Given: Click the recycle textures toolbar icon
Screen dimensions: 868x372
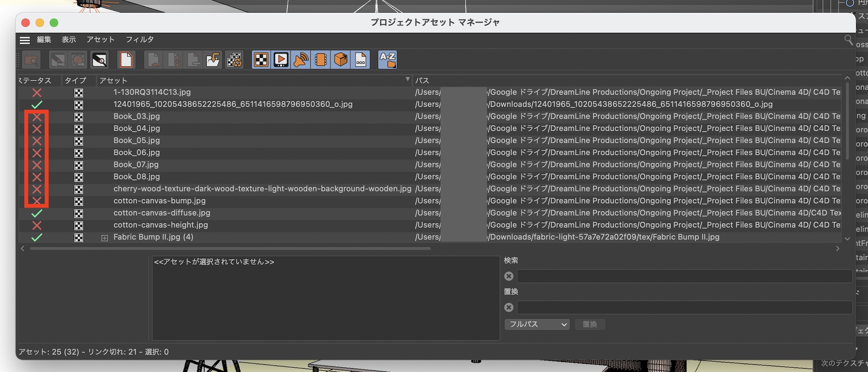Looking at the screenshot, I should coord(234,60).
